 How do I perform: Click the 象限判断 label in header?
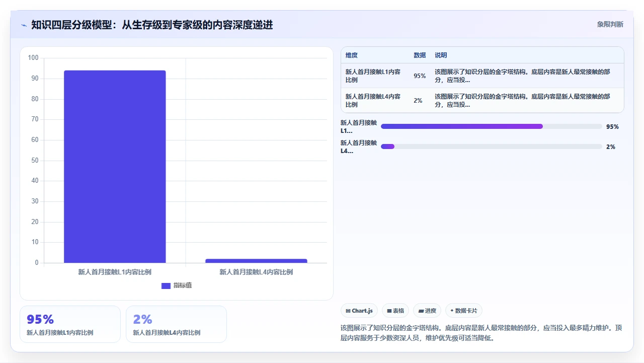click(x=610, y=24)
